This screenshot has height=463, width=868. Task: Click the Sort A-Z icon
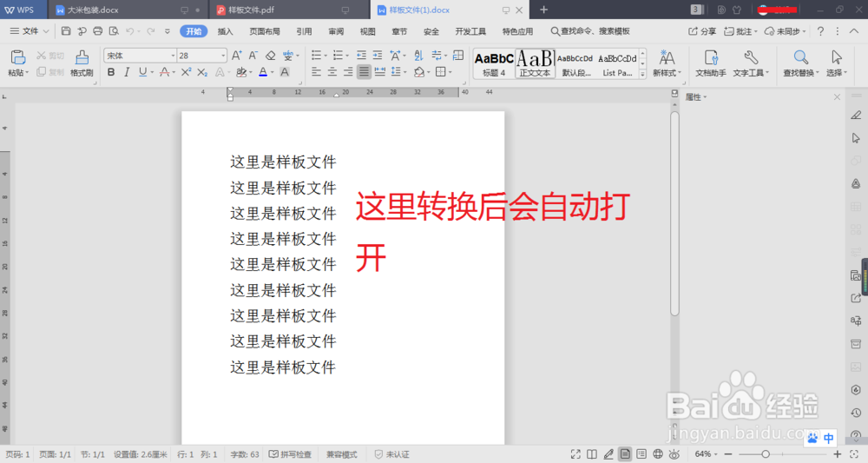pyautogui.click(x=418, y=56)
